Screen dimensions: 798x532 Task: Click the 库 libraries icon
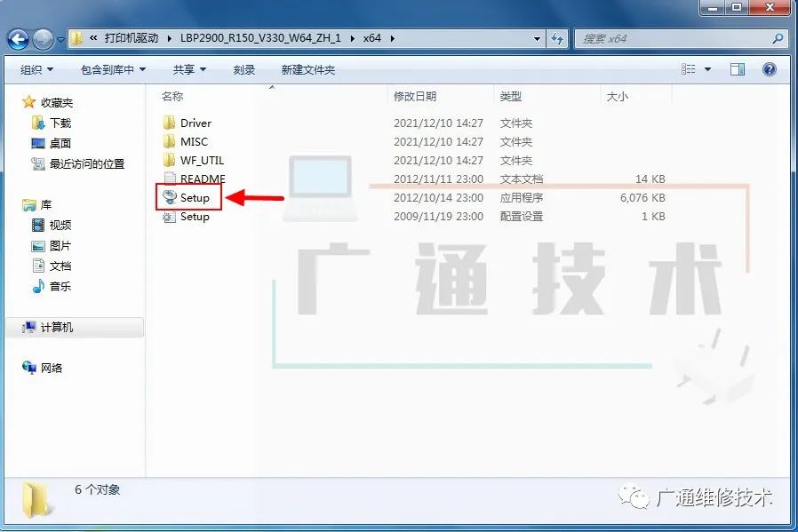(29, 204)
